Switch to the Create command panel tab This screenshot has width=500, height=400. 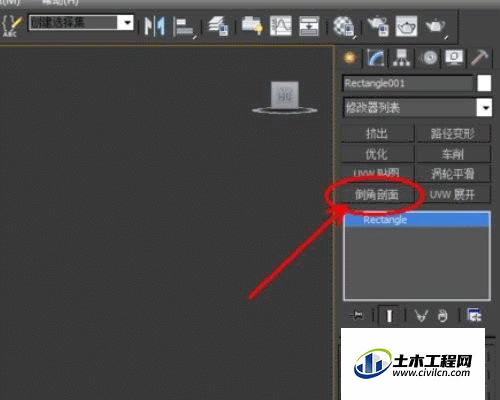coord(350,58)
